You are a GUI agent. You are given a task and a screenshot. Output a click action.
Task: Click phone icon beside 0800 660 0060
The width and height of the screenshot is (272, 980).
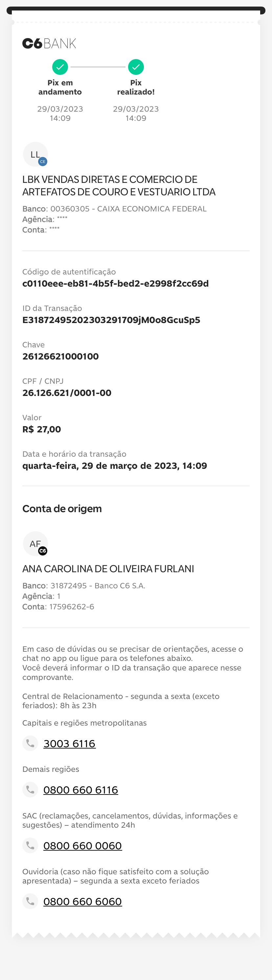pos(31,846)
